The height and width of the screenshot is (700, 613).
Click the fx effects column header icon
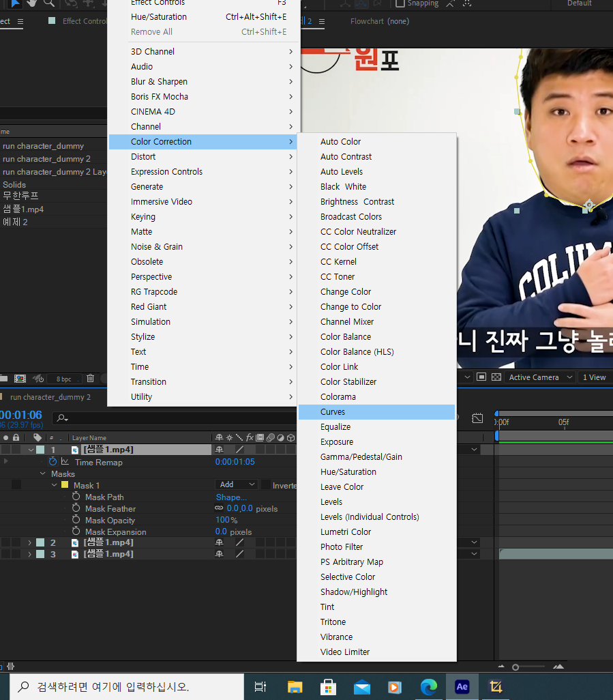pyautogui.click(x=250, y=437)
